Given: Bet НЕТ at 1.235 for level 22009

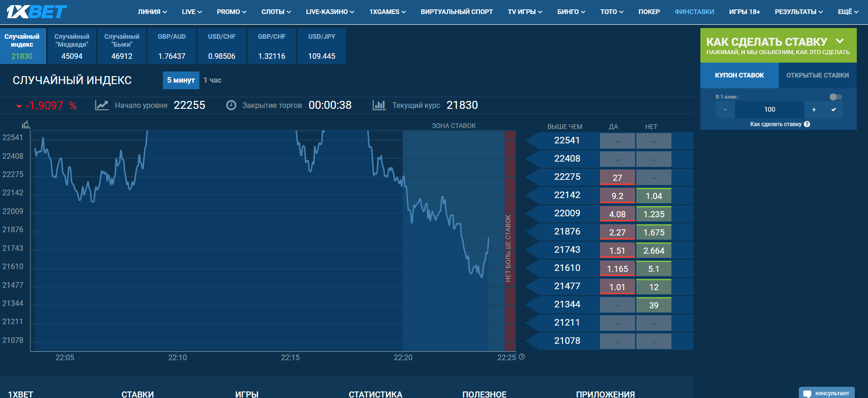Looking at the screenshot, I should [654, 214].
